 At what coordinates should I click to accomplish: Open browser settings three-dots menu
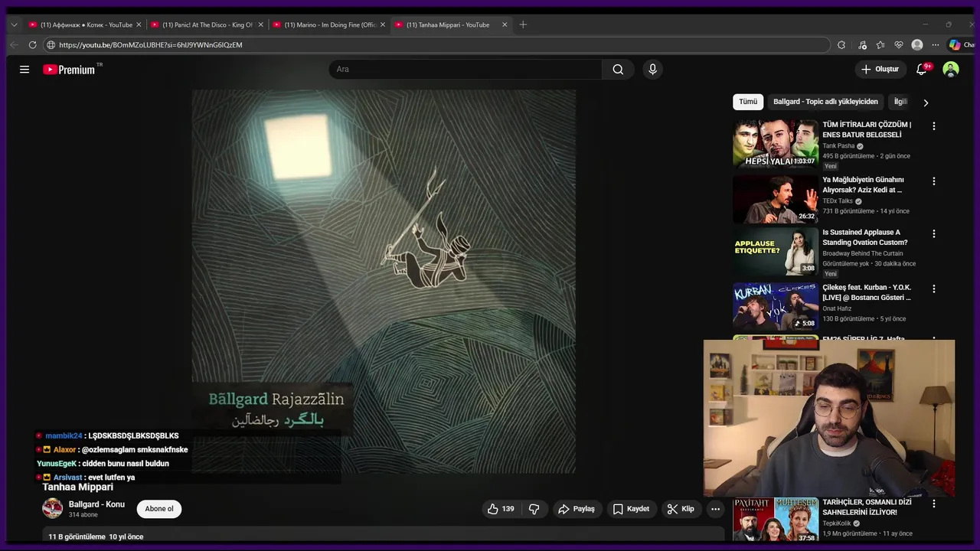click(x=935, y=45)
